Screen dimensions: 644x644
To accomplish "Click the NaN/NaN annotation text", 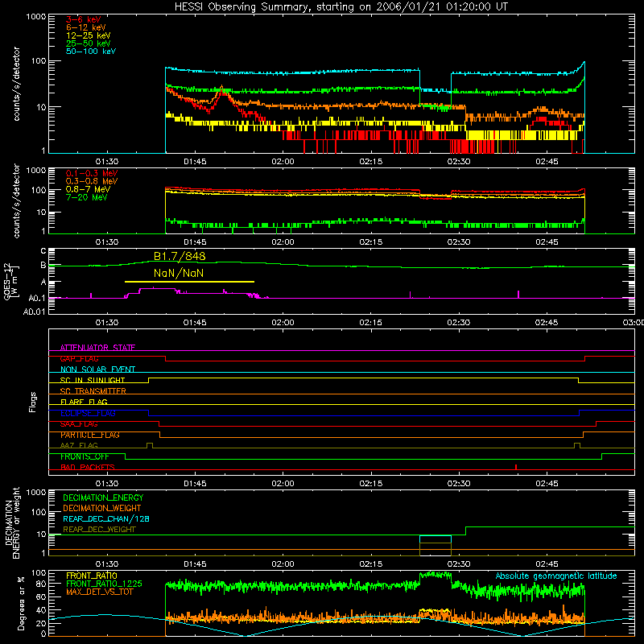I will (179, 273).
